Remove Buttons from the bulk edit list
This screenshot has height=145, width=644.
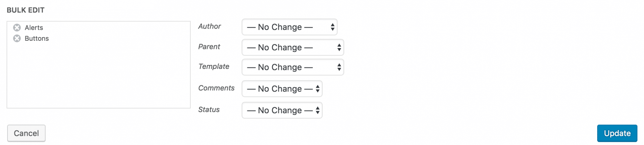click(17, 38)
